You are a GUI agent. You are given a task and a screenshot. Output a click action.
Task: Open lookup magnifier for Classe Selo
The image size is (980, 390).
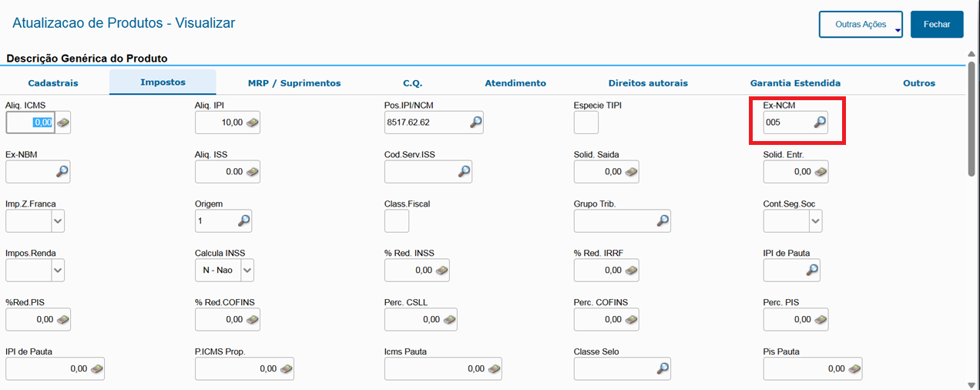click(x=663, y=369)
